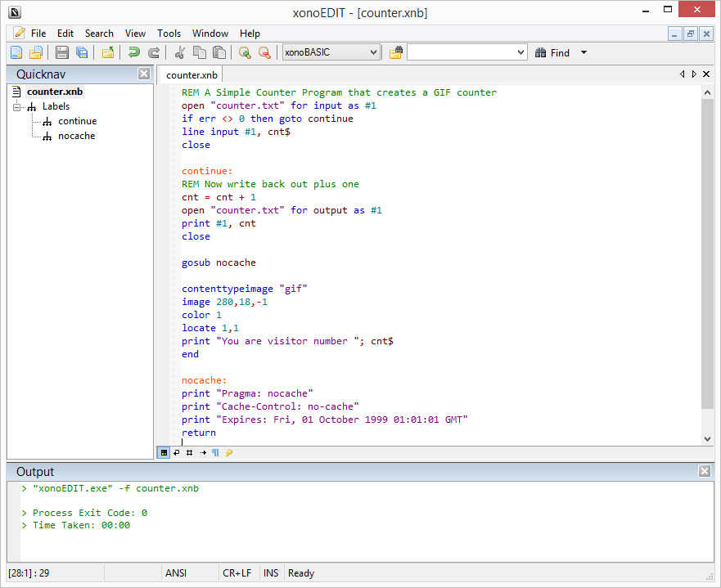
Task: Collapse the Labels tree node
Action: point(17,107)
